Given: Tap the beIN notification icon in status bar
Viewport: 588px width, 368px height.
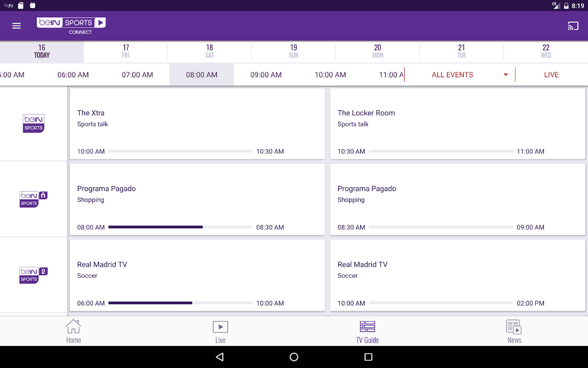Looking at the screenshot, I should 9,6.
